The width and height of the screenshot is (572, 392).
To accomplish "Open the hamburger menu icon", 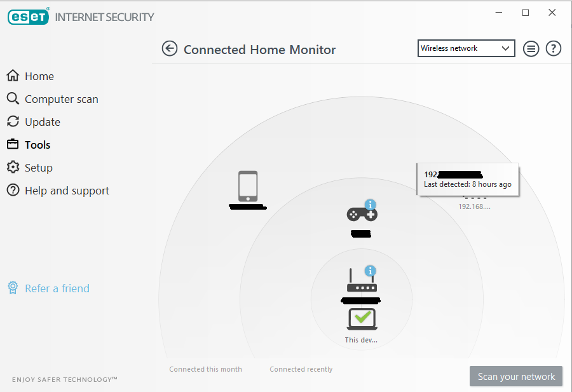I will click(x=531, y=48).
